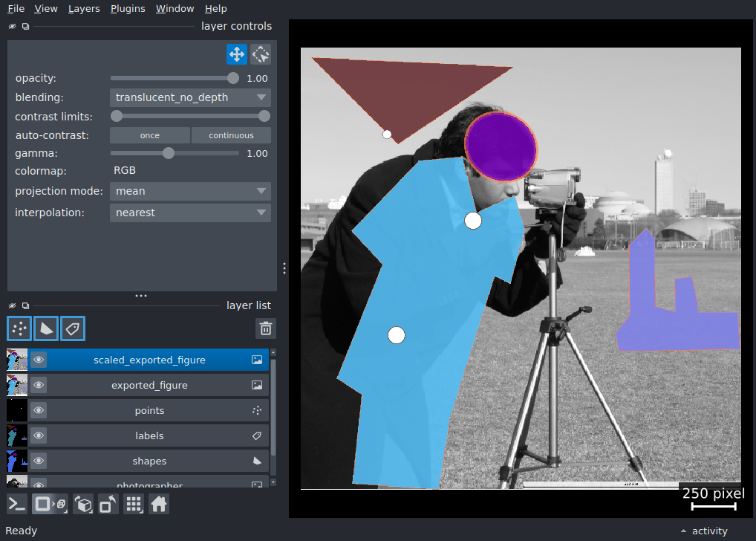Change order of visible axes

click(x=83, y=505)
